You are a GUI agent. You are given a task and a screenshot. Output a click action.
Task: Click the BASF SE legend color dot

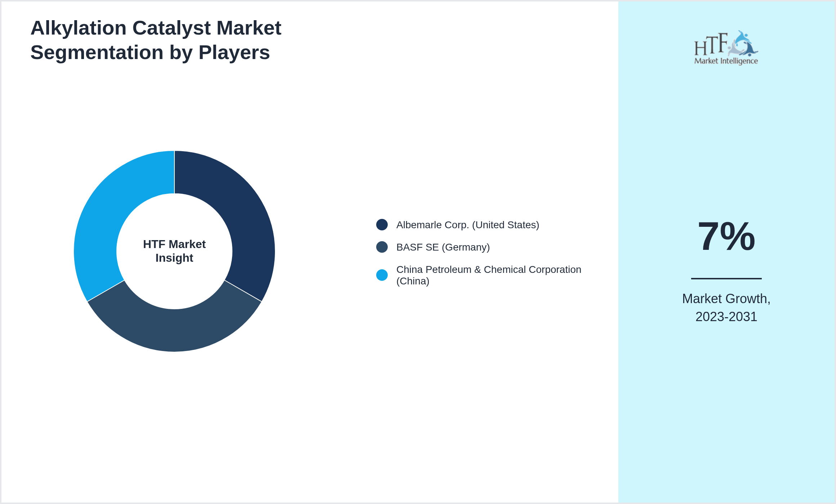pos(382,247)
